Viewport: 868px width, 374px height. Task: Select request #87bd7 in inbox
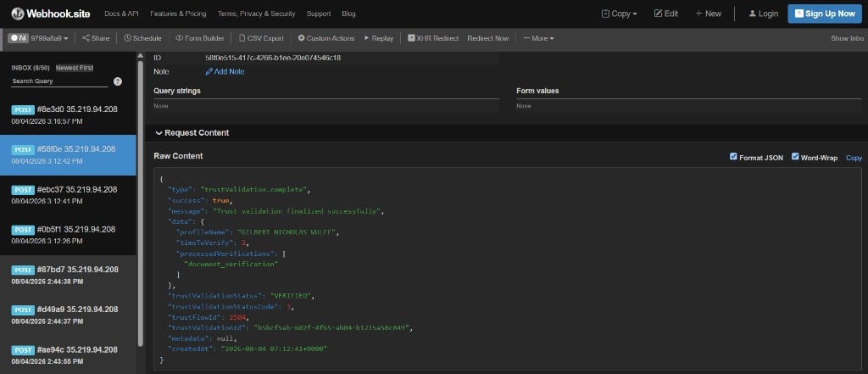pyautogui.click(x=68, y=275)
